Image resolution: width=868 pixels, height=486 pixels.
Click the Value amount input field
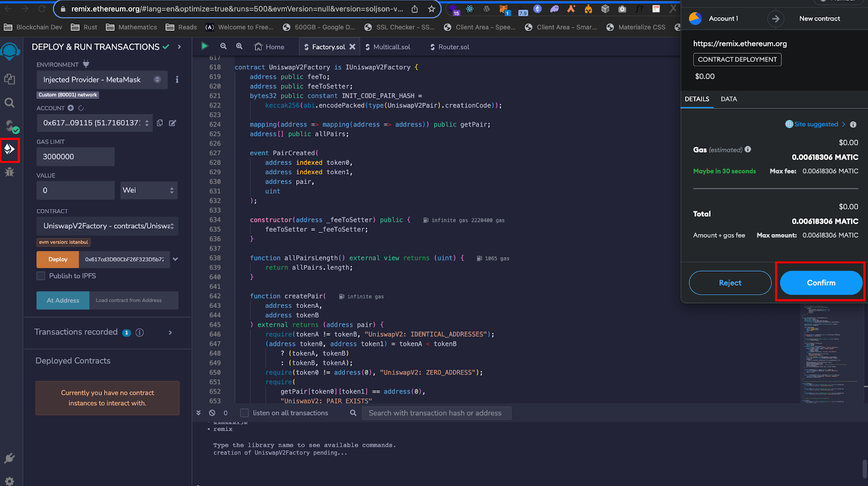click(x=75, y=190)
